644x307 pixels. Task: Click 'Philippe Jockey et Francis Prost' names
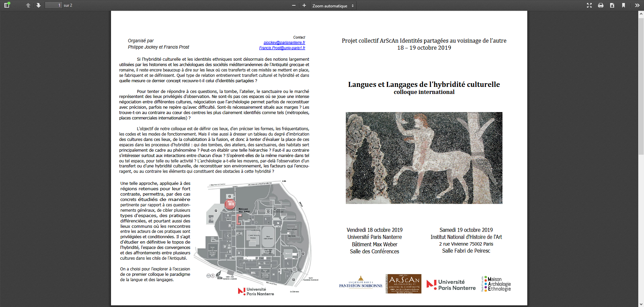(x=159, y=47)
